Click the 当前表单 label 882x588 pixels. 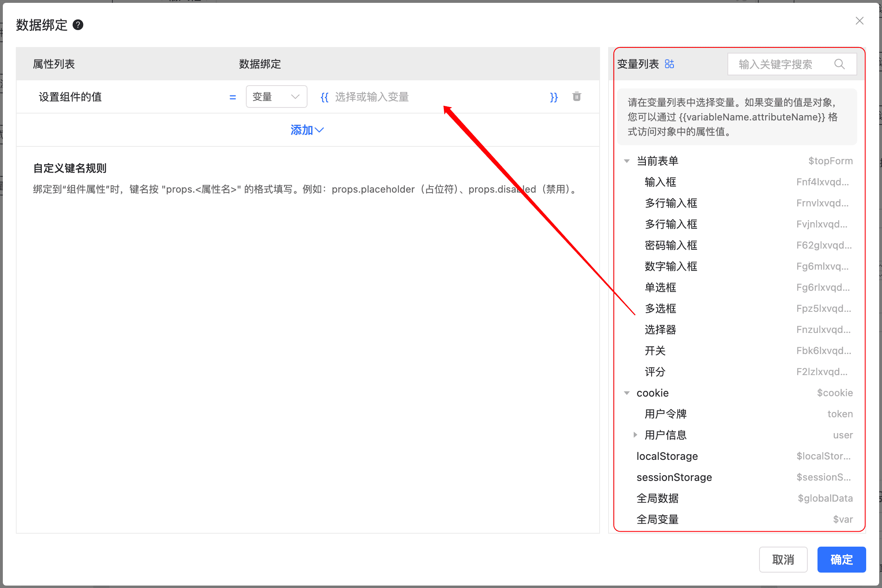pyautogui.click(x=657, y=161)
